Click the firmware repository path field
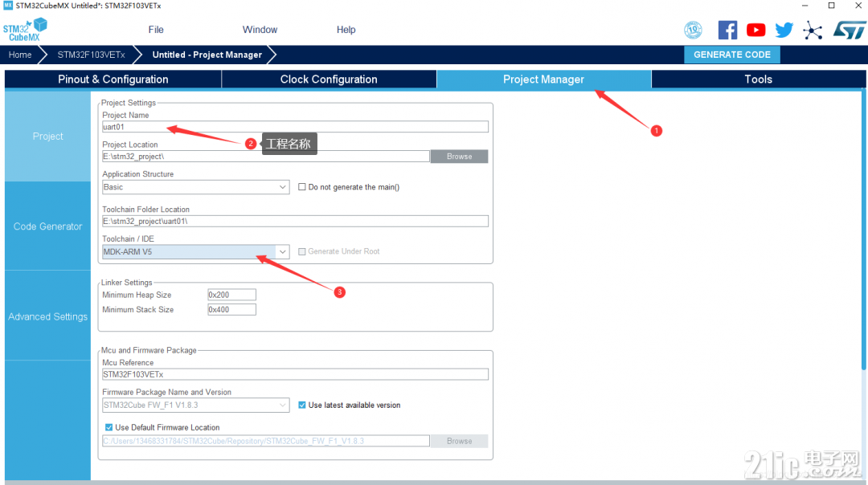Viewport: 868px width, 485px height. click(266, 441)
